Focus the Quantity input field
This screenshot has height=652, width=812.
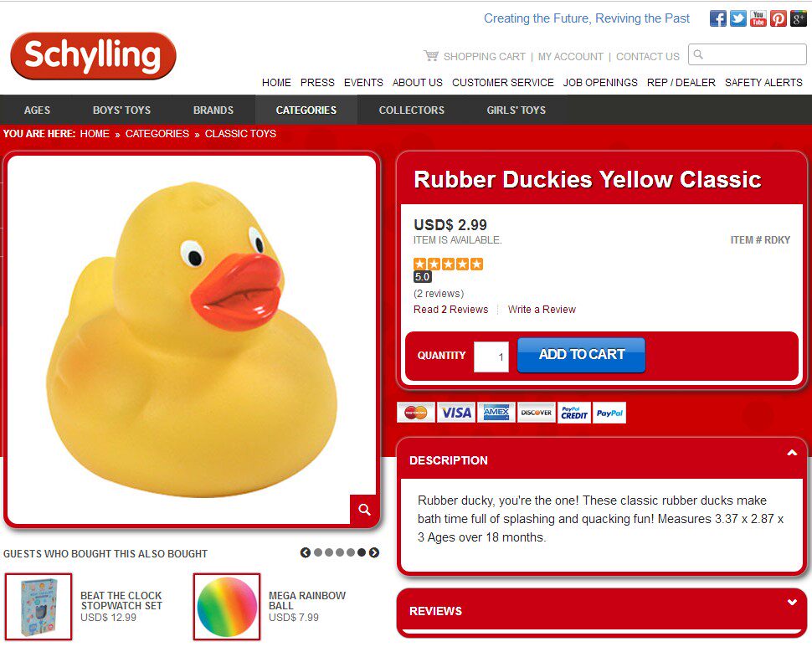point(491,357)
